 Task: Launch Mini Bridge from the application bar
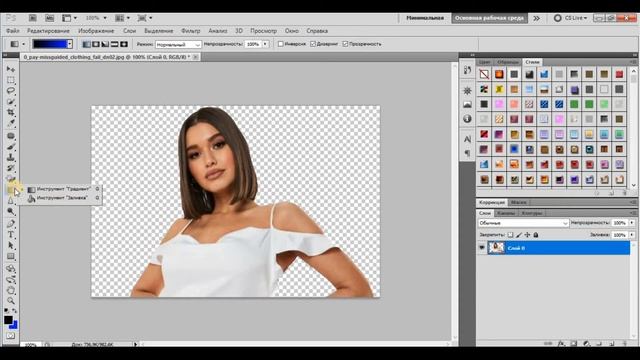click(49, 18)
